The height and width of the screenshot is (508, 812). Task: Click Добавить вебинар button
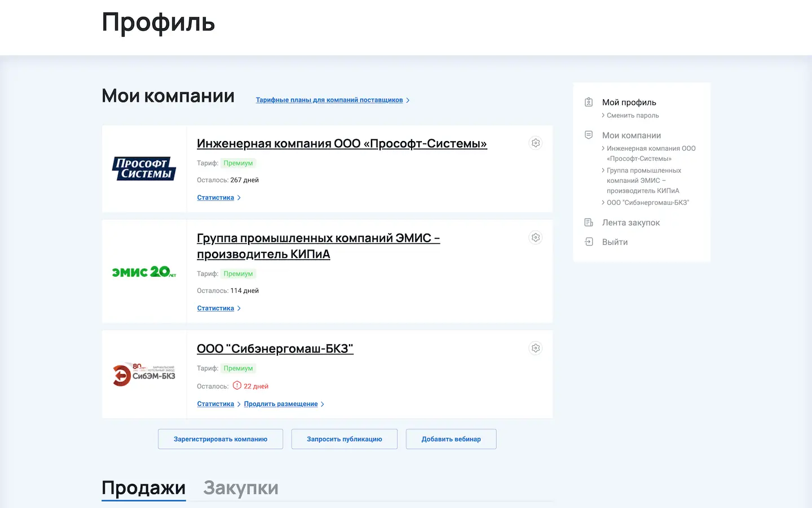click(x=451, y=439)
